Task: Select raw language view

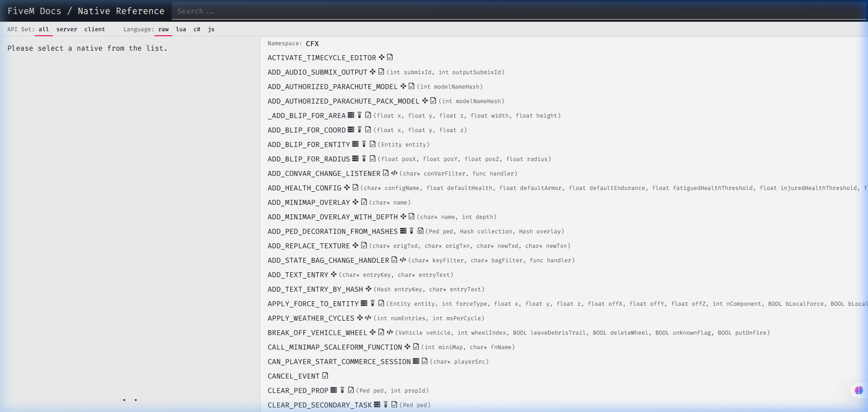Action: [x=163, y=29]
